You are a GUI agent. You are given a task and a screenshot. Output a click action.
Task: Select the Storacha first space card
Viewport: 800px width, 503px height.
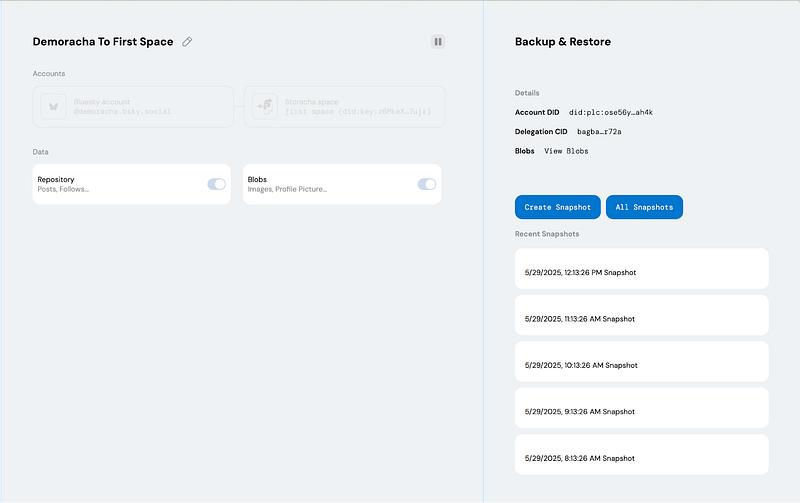coord(344,106)
